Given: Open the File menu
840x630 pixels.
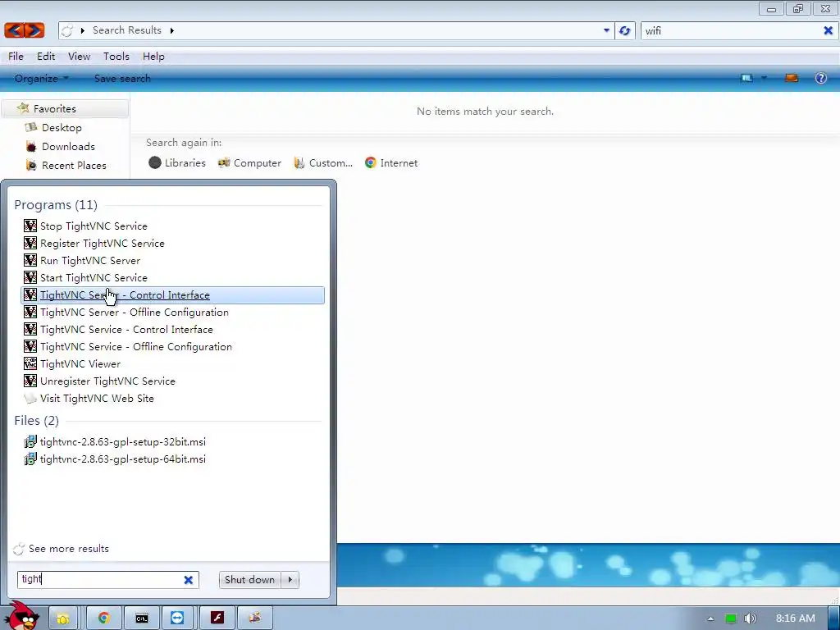Looking at the screenshot, I should (x=16, y=57).
